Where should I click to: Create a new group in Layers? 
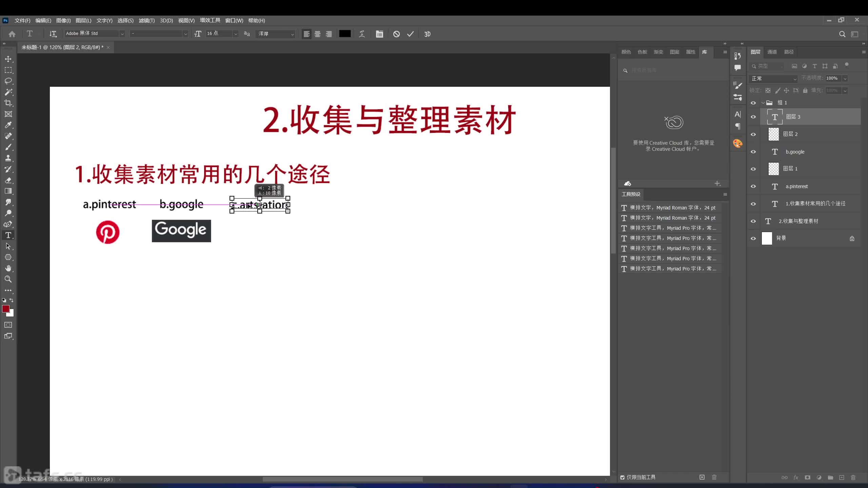click(x=830, y=477)
